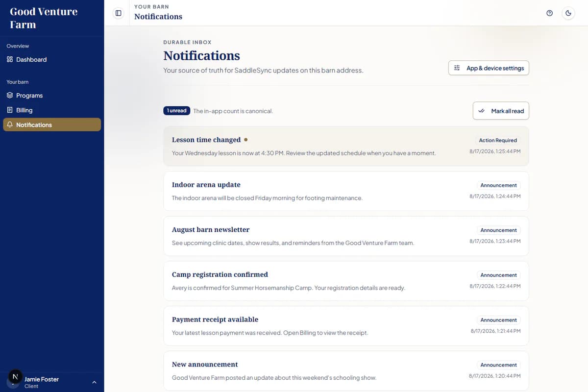Click Announcement tag on Camp registration confirmed
The image size is (588, 392).
pos(498,275)
